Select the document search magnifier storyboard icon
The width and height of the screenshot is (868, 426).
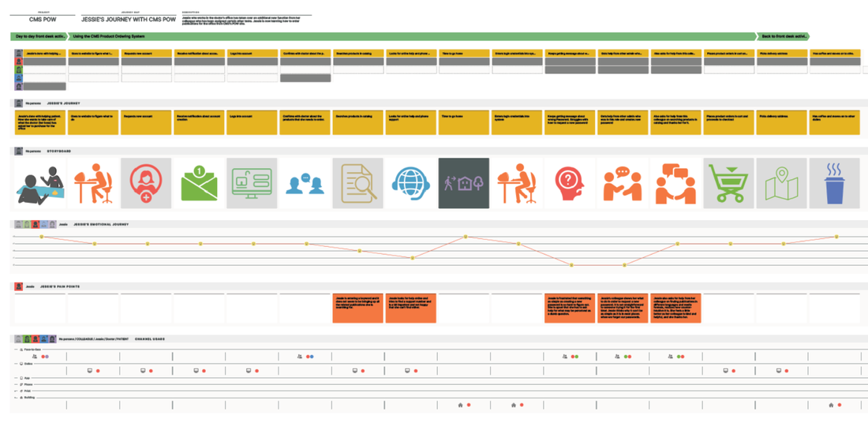click(x=358, y=184)
